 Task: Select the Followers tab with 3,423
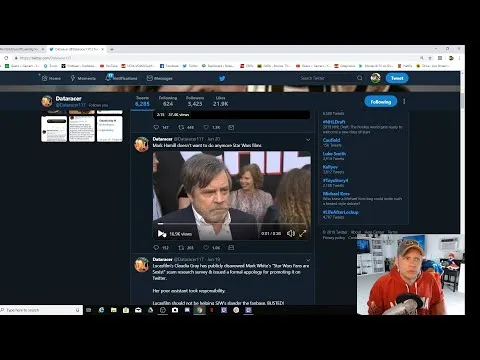[x=195, y=101]
